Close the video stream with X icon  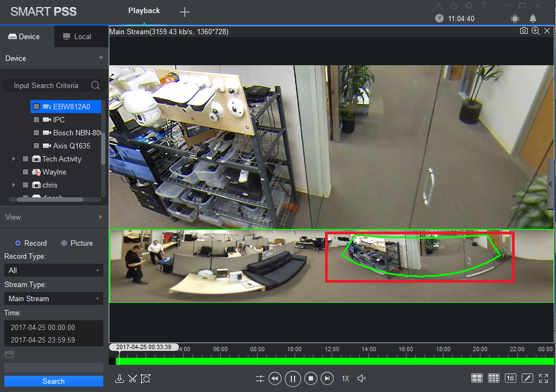547,31
